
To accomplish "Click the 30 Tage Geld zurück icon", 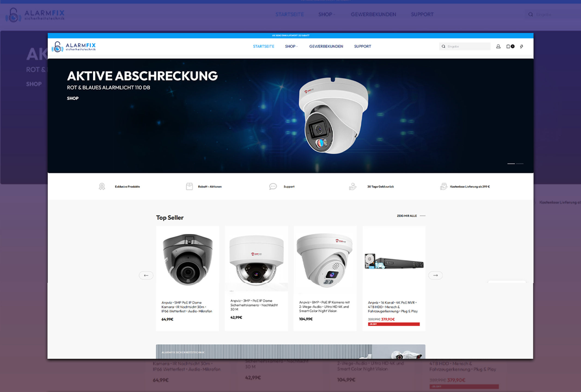I will [x=352, y=186].
